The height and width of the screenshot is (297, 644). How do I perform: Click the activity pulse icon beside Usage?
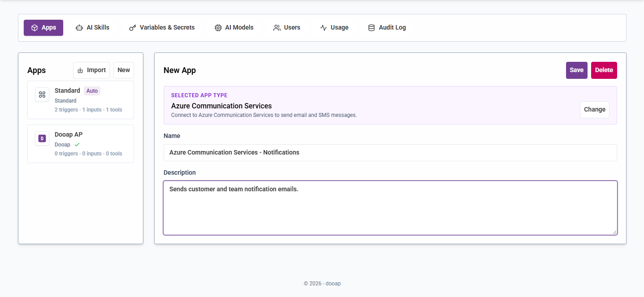324,28
